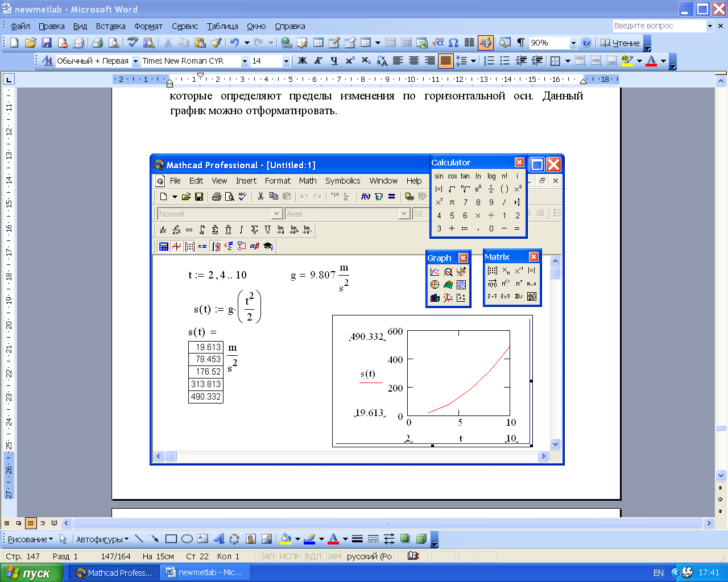The height and width of the screenshot is (582, 728).
Task: Set up columns with the Columns icon
Action: (469, 43)
